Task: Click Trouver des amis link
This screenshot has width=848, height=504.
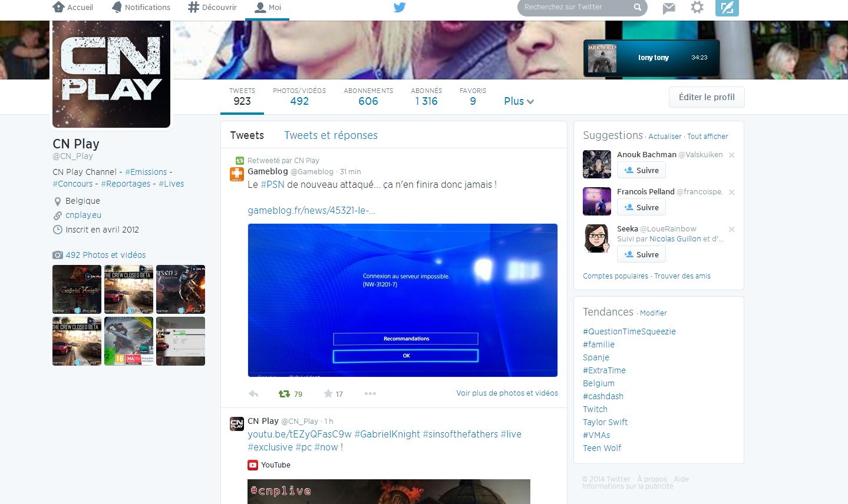Action: pyautogui.click(x=682, y=276)
